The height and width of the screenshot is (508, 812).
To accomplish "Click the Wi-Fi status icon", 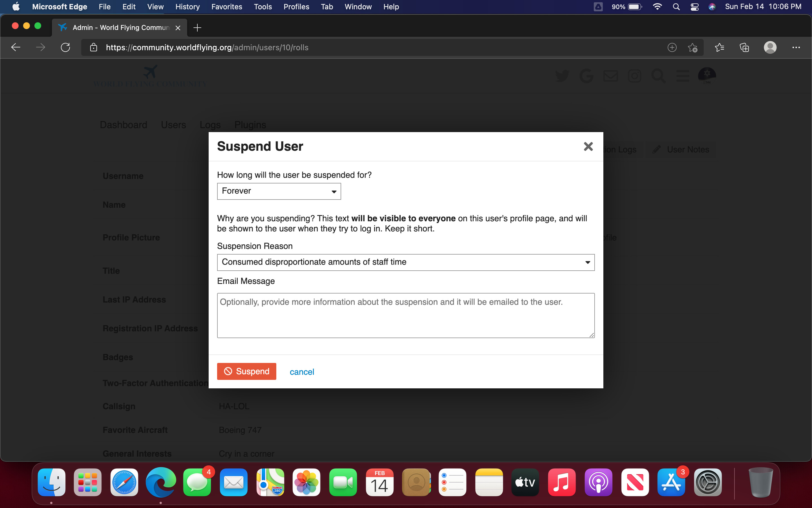I will (x=657, y=7).
